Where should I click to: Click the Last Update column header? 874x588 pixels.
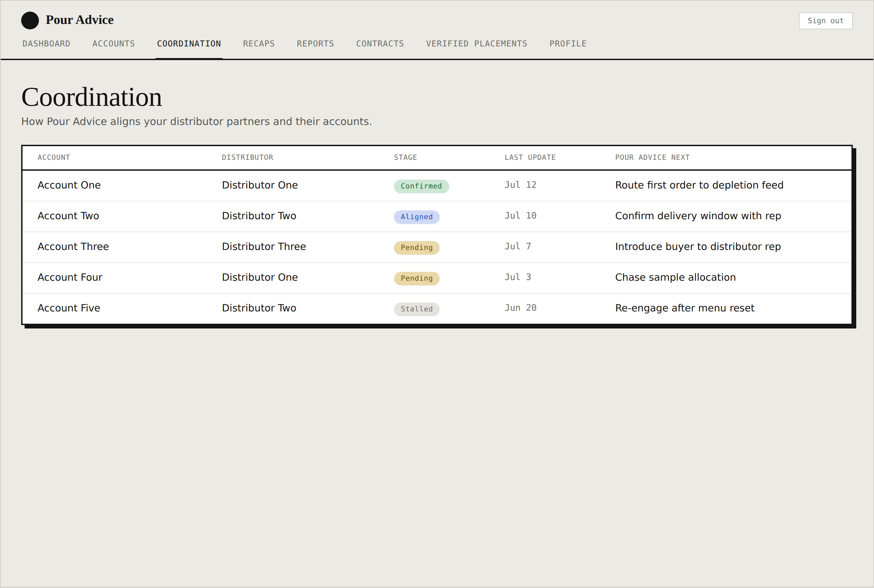(530, 157)
